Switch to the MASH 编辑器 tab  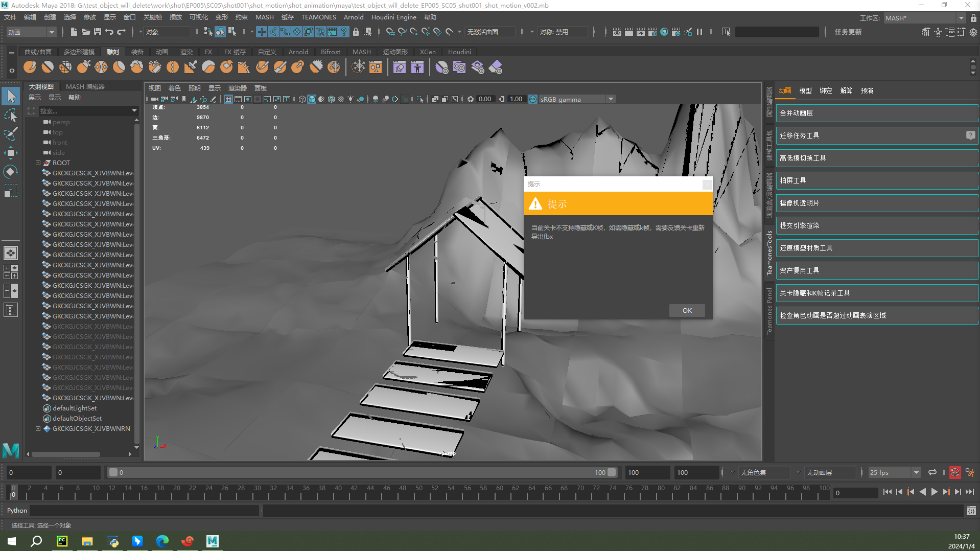(x=85, y=86)
